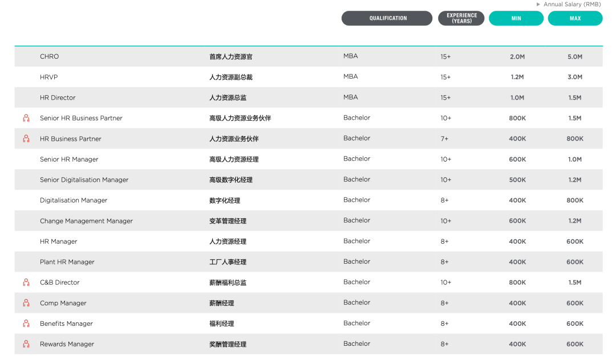616x364 pixels.
Task: Click the Plant HR Manager title
Action: 67,261
